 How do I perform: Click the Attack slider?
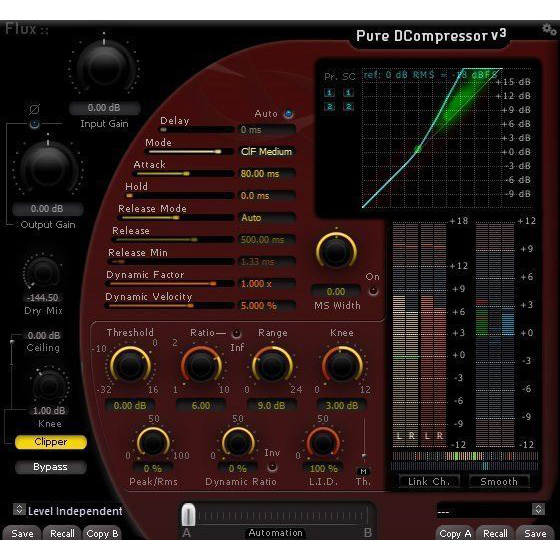(183, 174)
